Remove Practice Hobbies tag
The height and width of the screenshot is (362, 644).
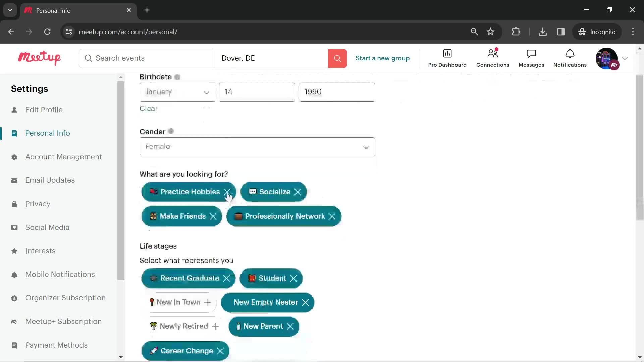point(228,192)
